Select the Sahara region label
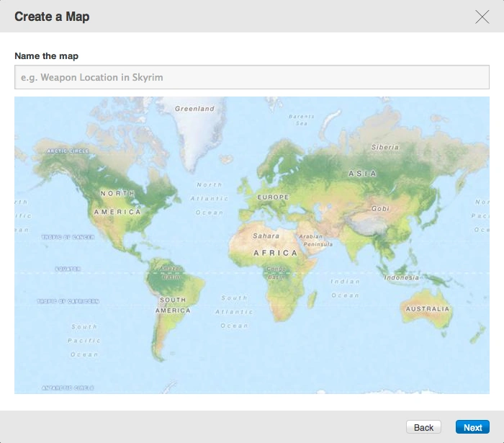Image resolution: width=504 pixels, height=443 pixels. click(266, 236)
